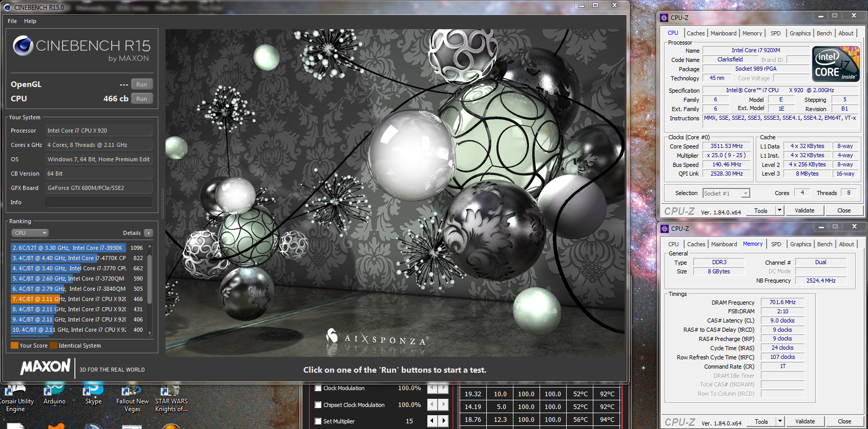Open About tab in upper CPU-Z window
The height and width of the screenshot is (429, 868).
point(846,33)
